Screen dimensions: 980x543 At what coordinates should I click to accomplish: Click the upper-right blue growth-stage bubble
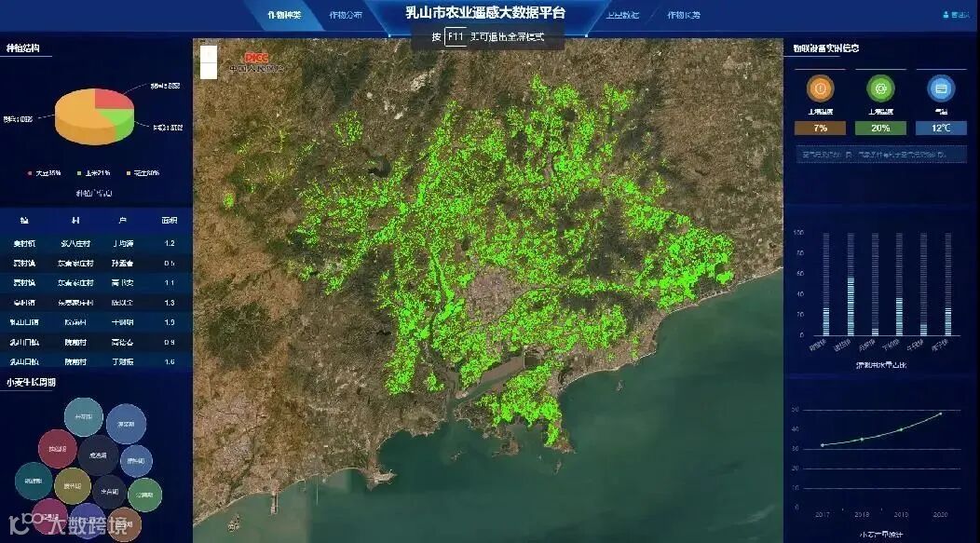(127, 424)
